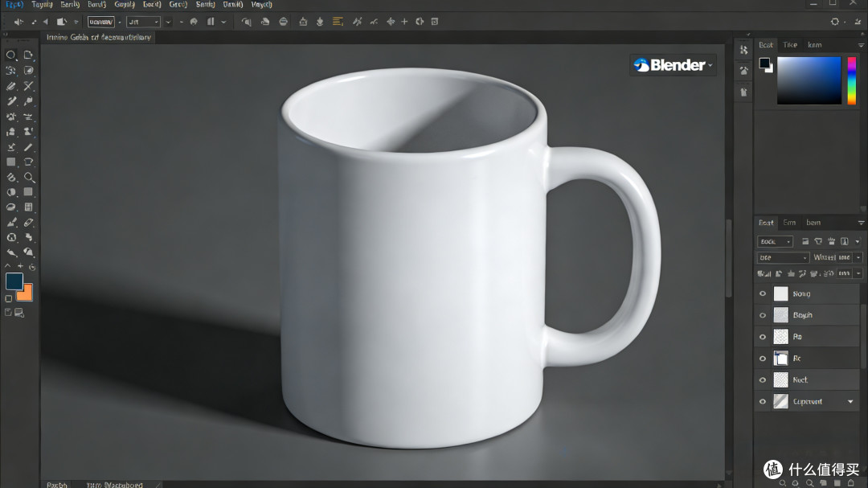This screenshot has height=488, width=868.
Task: Select the filmstrip grid tool in the toolbox
Action: point(29,207)
